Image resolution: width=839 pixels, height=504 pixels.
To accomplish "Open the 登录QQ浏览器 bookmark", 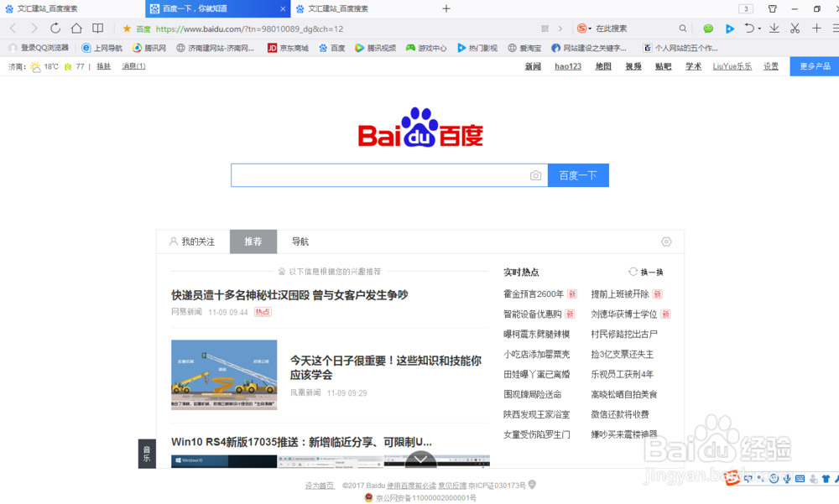I will tap(39, 48).
